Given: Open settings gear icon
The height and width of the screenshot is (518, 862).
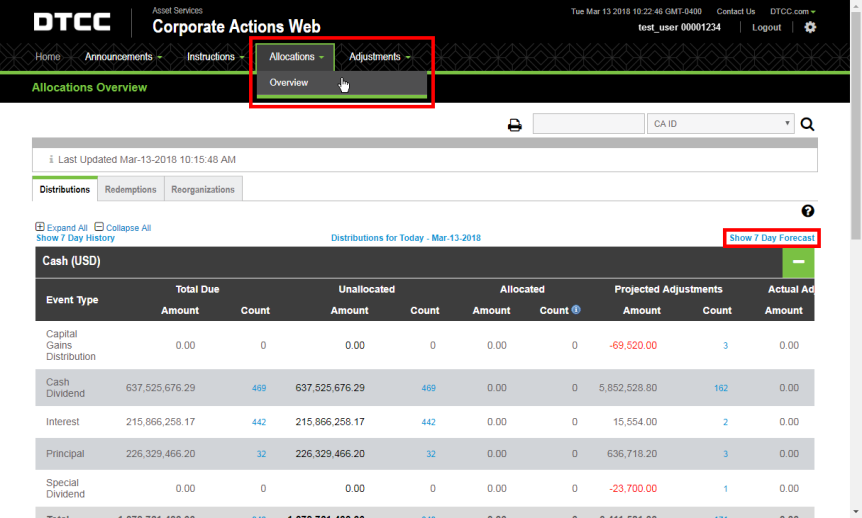Looking at the screenshot, I should click(x=810, y=27).
